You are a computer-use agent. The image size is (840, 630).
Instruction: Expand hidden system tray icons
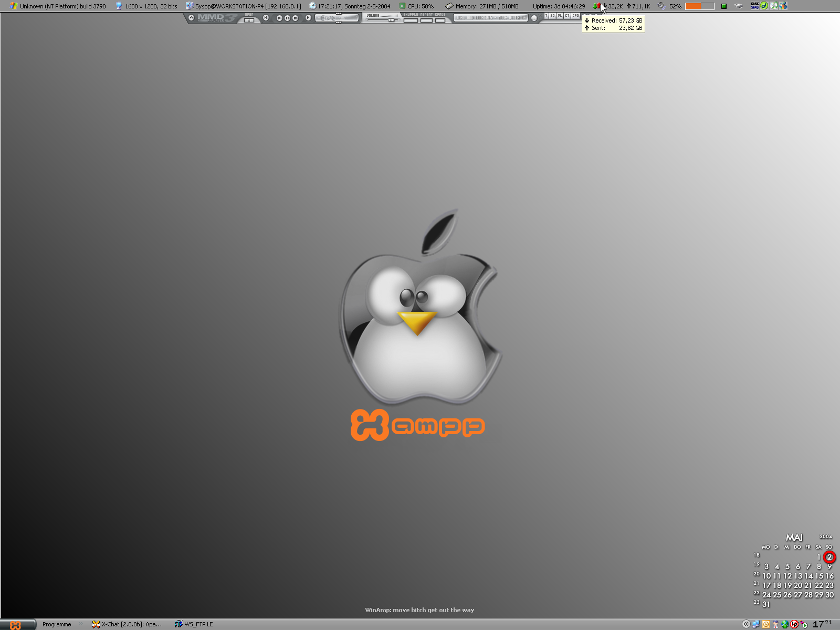(x=745, y=624)
